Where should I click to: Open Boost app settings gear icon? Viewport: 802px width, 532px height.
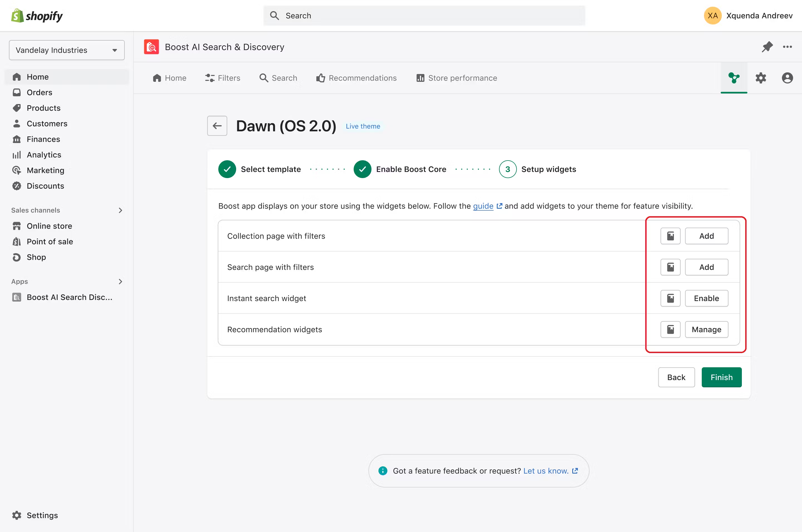[761, 78]
